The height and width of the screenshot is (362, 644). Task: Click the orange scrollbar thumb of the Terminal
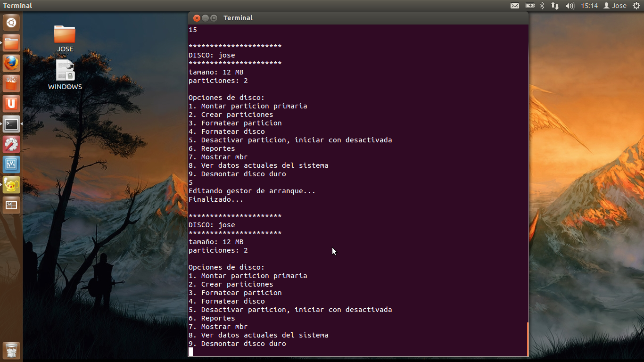pyautogui.click(x=528, y=339)
